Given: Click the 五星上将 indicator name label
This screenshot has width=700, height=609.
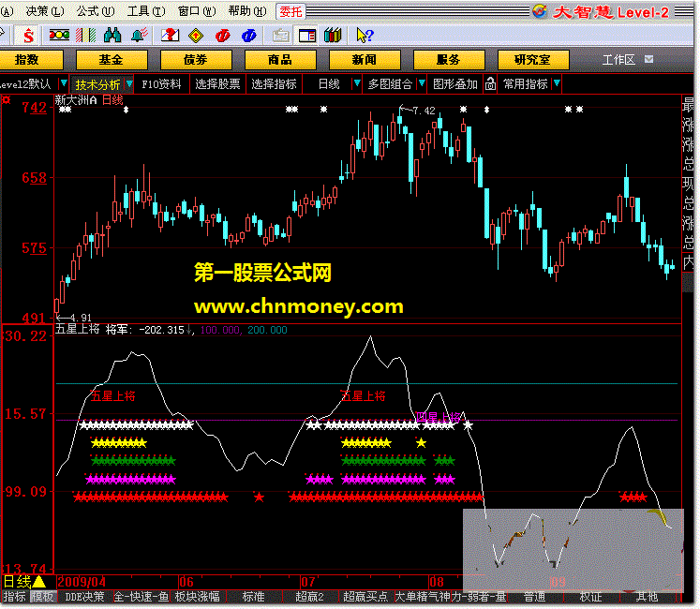Looking at the screenshot, I should [77, 329].
